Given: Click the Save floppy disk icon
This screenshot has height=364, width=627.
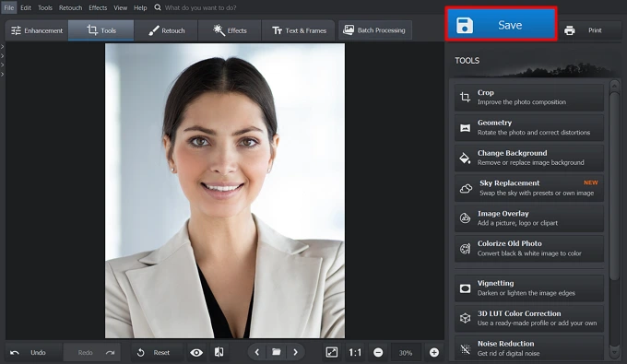Looking at the screenshot, I should click(465, 25).
